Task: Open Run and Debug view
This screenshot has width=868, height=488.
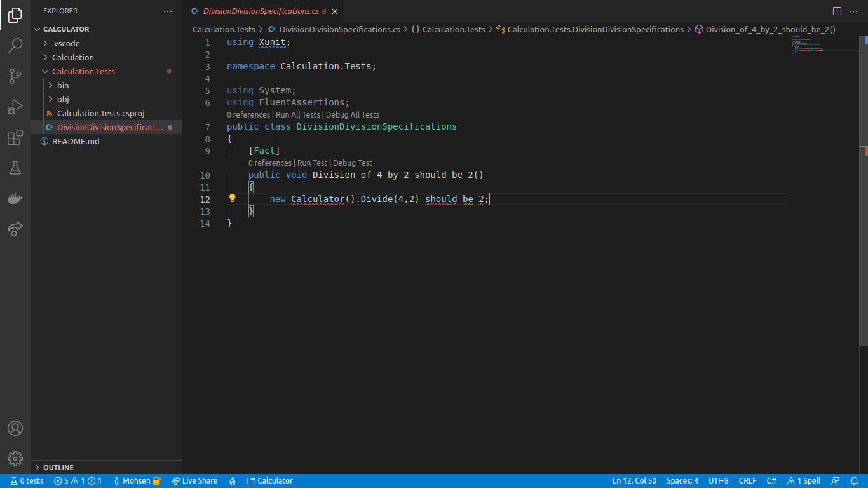Action: coord(15,107)
